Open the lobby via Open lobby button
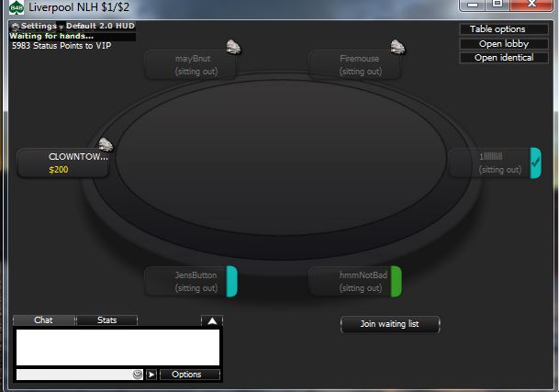 pyautogui.click(x=504, y=43)
